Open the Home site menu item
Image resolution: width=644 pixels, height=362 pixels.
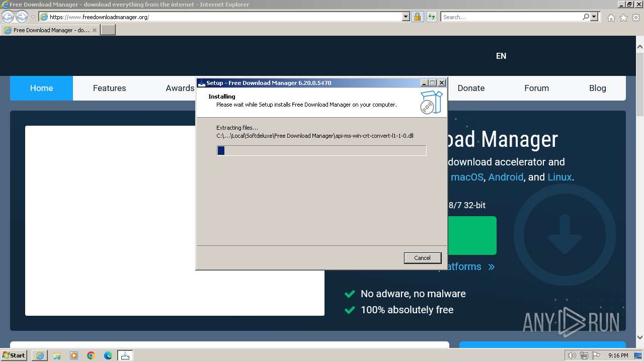point(41,88)
